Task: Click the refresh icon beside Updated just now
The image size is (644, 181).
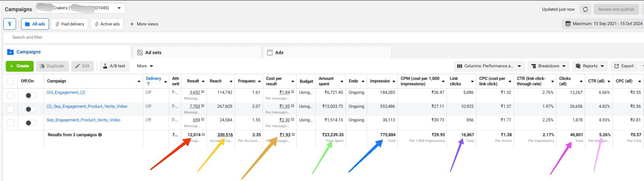Action: [x=585, y=9]
